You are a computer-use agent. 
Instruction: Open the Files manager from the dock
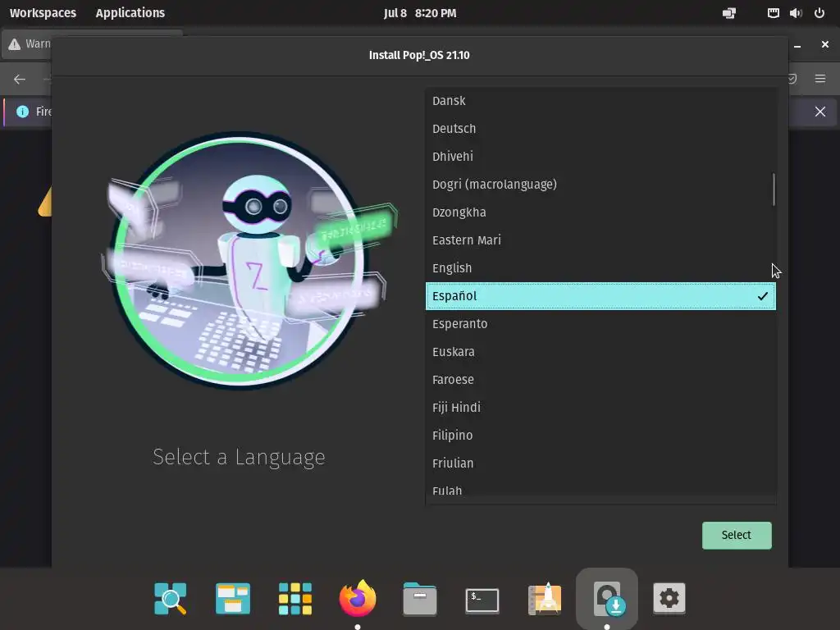tap(420, 598)
